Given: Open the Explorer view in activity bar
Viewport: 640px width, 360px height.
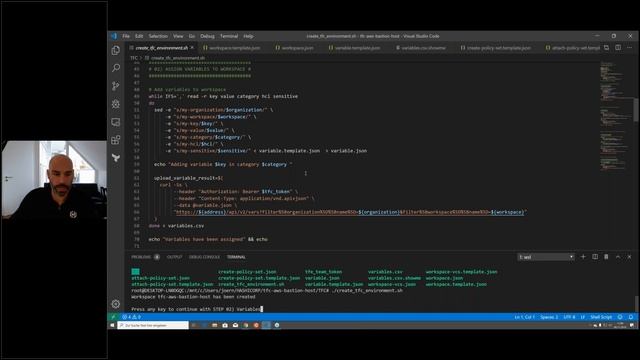Looking at the screenshot, I should coord(116,50).
